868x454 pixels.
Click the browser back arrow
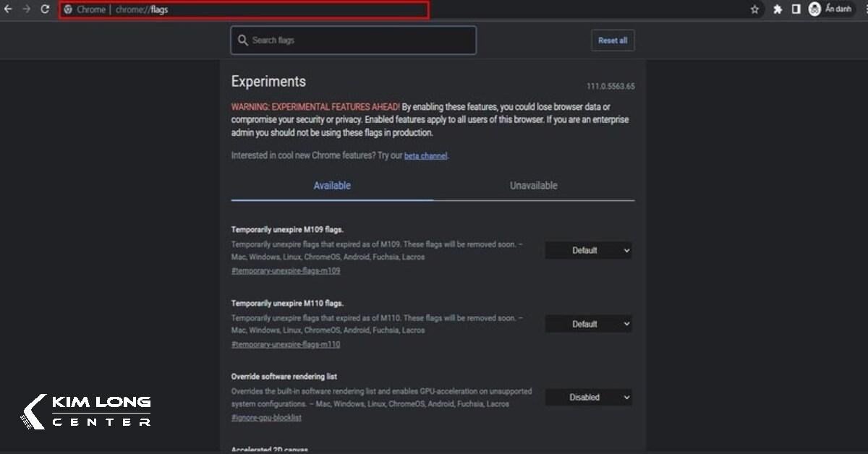(8, 9)
